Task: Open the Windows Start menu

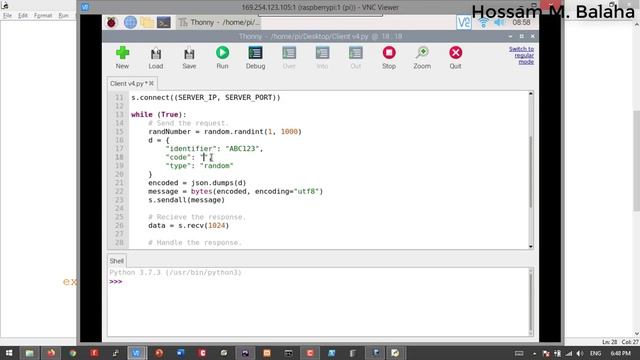Action: pyautogui.click(x=9, y=353)
